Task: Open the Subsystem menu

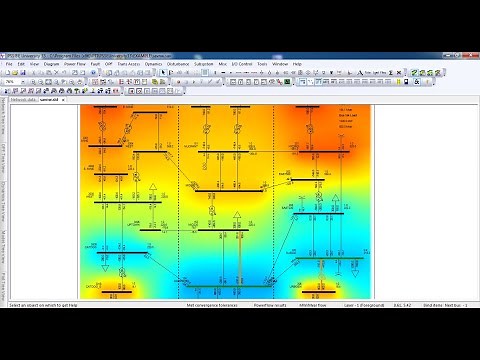Action: (204, 64)
